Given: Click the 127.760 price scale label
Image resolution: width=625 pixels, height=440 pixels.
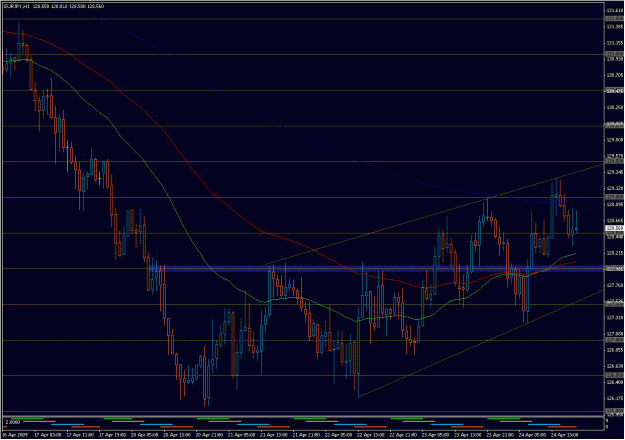Looking at the screenshot, I should point(615,285).
